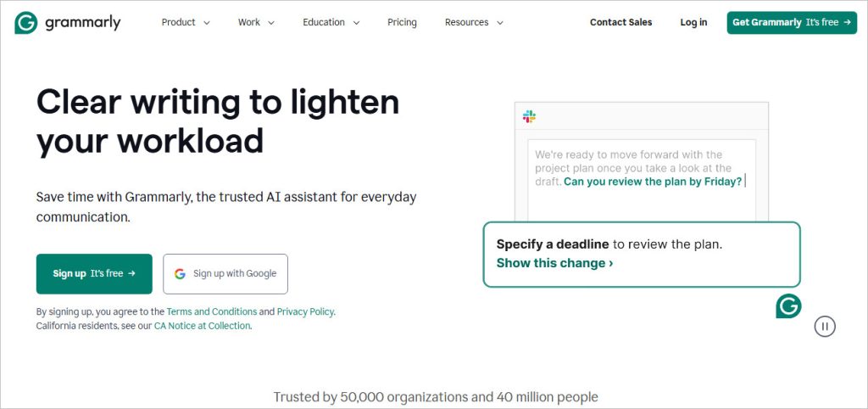868x409 pixels.
Task: Open the Privacy Policy link
Action: 305,311
